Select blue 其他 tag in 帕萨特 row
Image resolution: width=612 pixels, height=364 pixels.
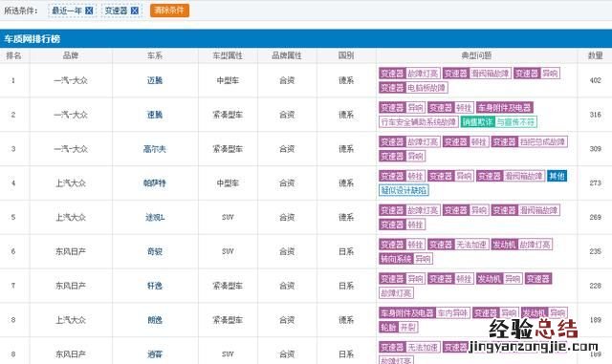click(x=557, y=176)
